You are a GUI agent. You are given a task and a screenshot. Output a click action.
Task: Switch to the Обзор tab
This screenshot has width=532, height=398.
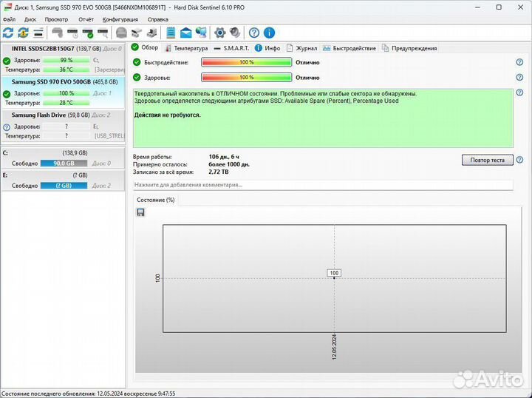click(145, 47)
